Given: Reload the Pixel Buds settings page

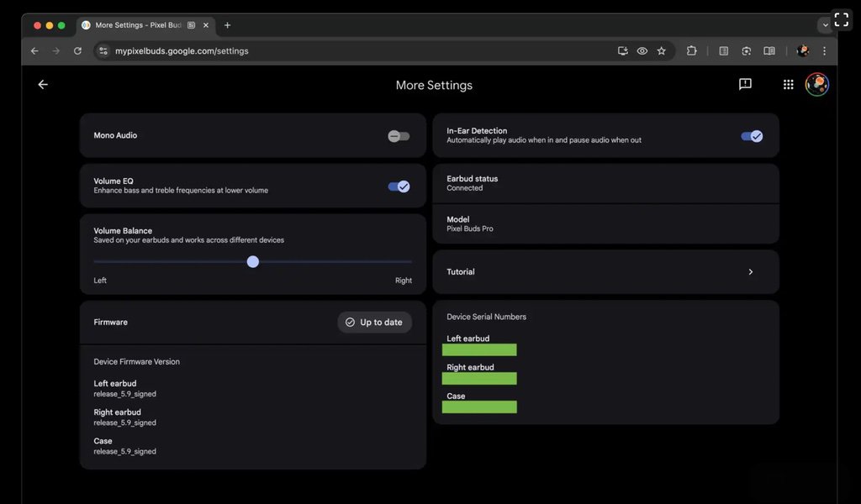Looking at the screenshot, I should click(77, 51).
